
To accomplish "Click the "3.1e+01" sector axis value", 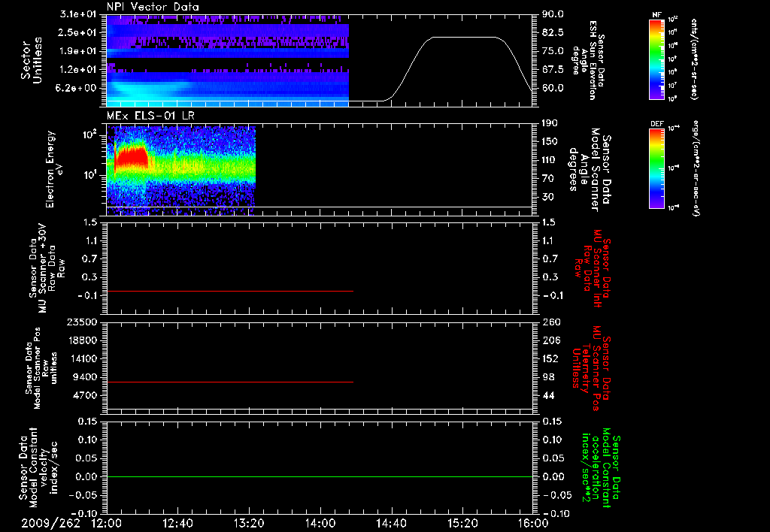I will [78, 14].
